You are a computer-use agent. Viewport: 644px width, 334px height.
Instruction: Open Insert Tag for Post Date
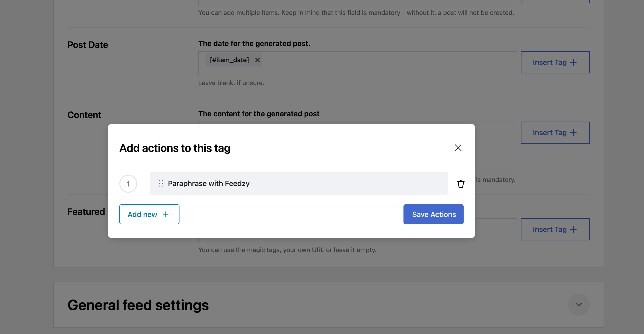click(555, 62)
